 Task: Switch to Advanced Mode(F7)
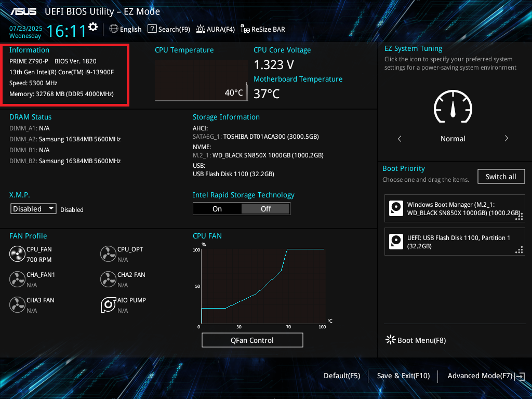(480, 376)
